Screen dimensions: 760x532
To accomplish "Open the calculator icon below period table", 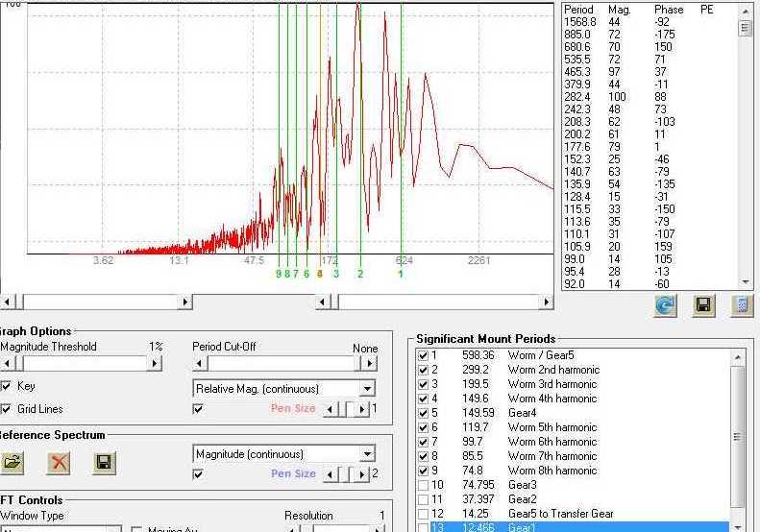I will tap(741, 305).
